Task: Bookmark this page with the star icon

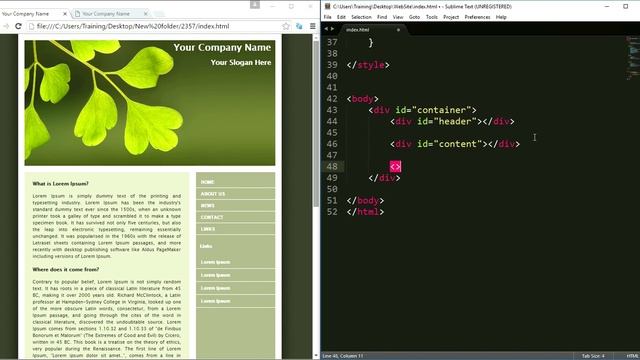Action: tap(286, 26)
